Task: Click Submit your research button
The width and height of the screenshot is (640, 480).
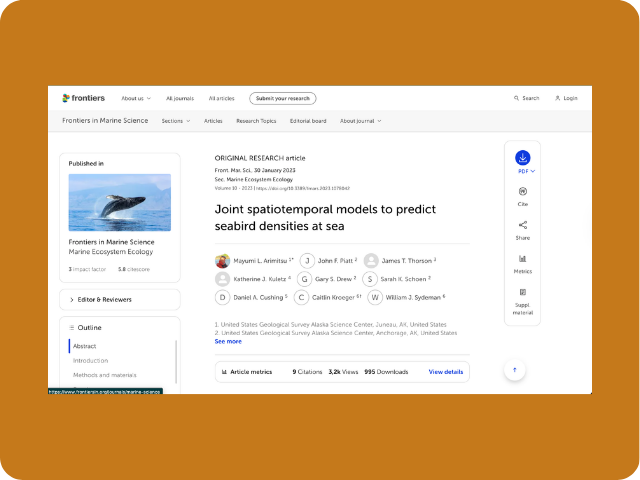Action: pos(282,98)
